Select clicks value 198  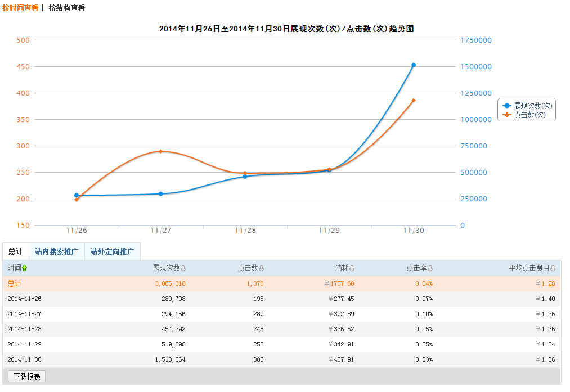click(x=258, y=299)
